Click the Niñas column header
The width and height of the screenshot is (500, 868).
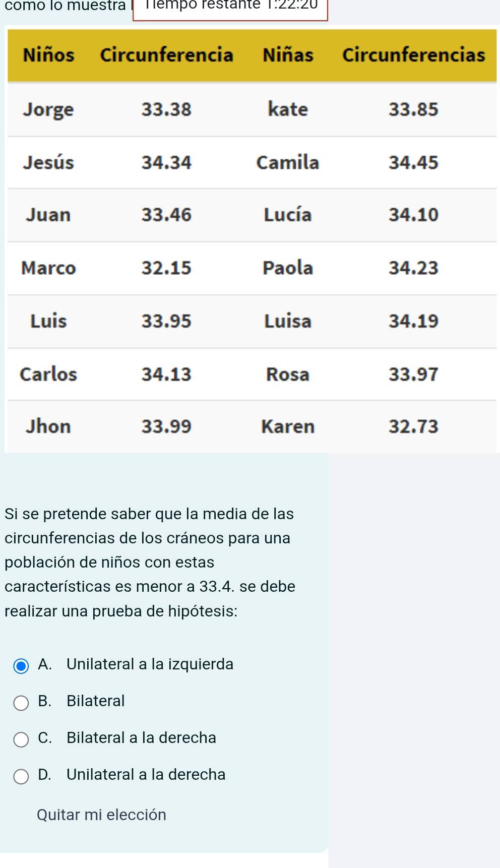tap(288, 54)
